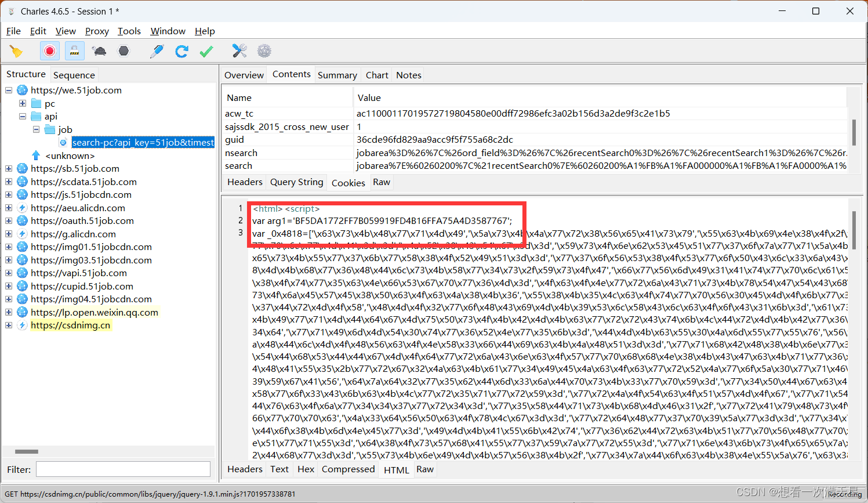Select the Cookies tab

[x=348, y=183]
